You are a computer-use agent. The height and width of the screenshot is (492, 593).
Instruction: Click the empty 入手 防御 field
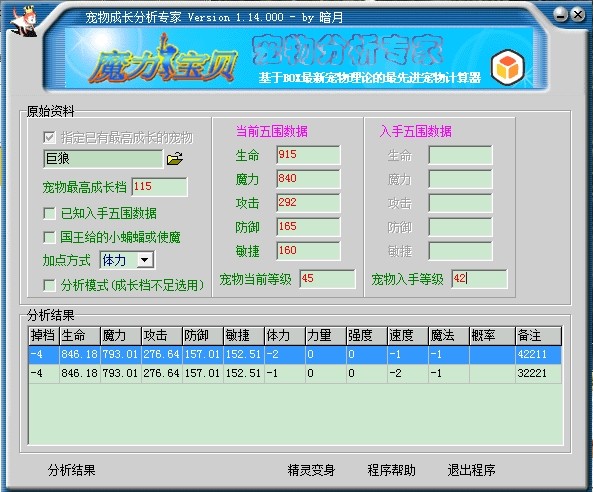(x=460, y=227)
